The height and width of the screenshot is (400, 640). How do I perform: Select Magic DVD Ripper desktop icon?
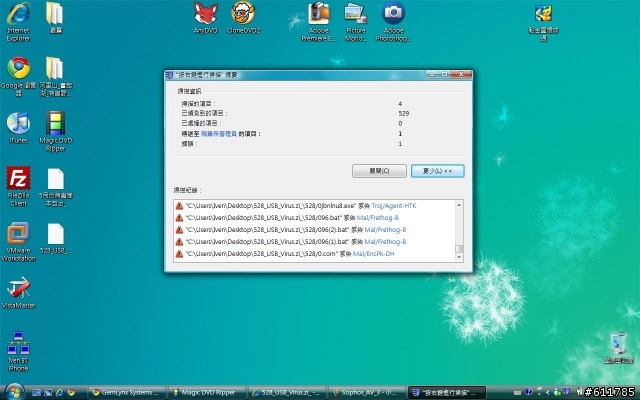56,131
